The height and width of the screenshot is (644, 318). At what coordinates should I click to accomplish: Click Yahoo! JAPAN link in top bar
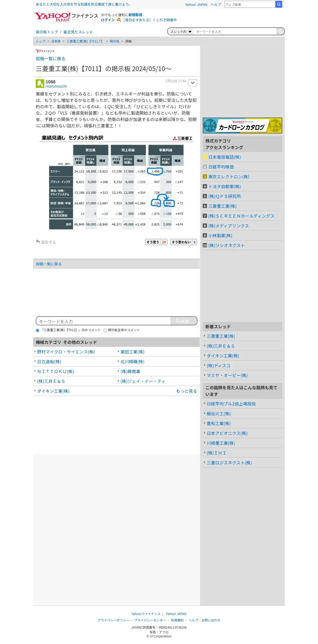[x=196, y=5]
